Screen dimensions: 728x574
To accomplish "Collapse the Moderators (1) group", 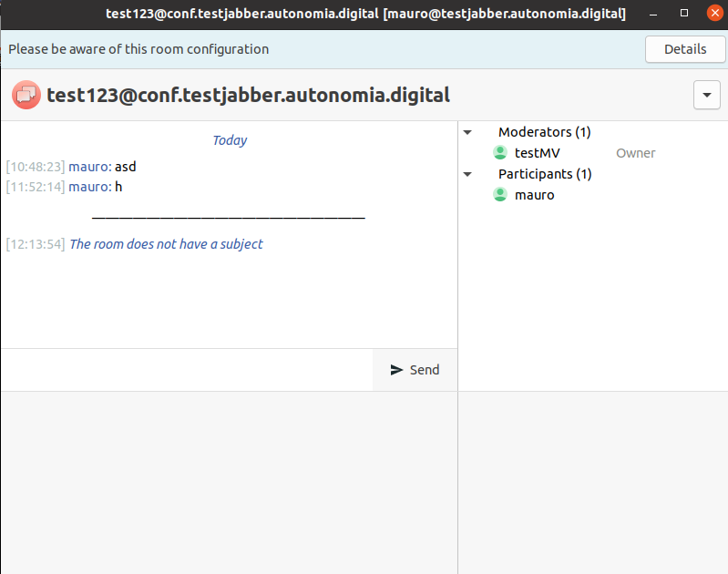I will click(467, 132).
